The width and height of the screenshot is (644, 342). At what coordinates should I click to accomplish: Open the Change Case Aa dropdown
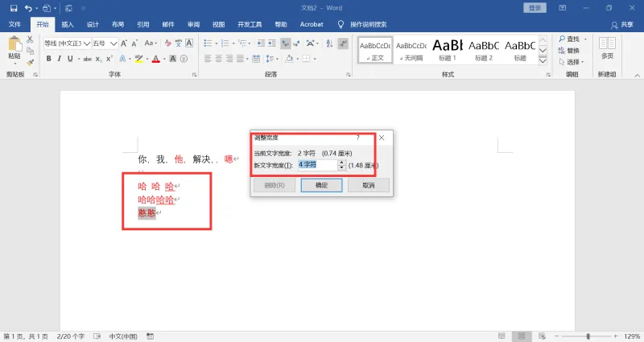(151, 43)
